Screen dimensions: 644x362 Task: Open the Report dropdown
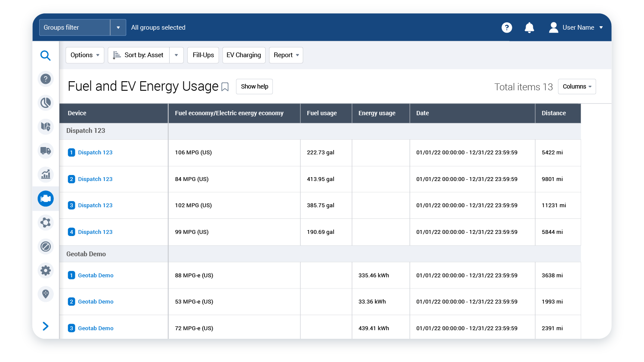pos(286,55)
